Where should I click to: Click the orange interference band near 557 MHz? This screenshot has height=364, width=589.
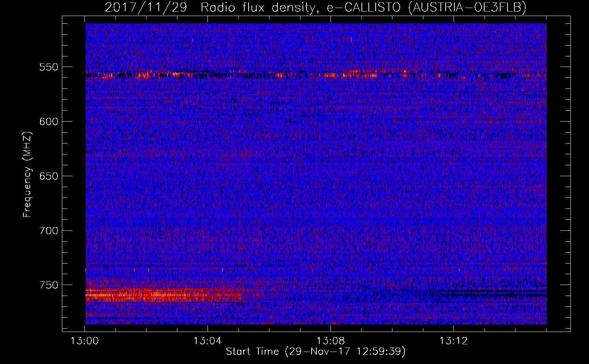[x=316, y=74]
